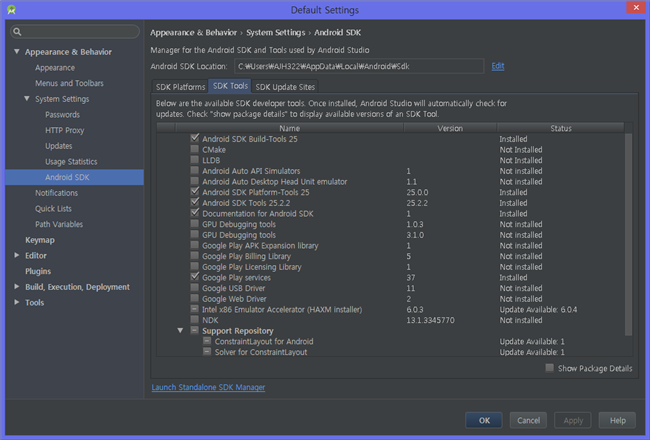Toggle Intel x86 Emulator Accelerator checkbox

(194, 309)
